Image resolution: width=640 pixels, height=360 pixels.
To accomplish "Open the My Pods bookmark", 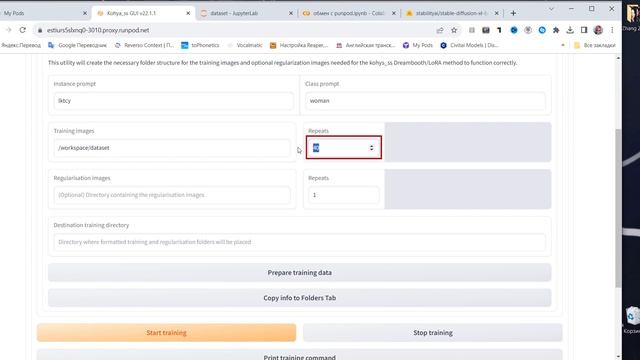I will click(418, 45).
